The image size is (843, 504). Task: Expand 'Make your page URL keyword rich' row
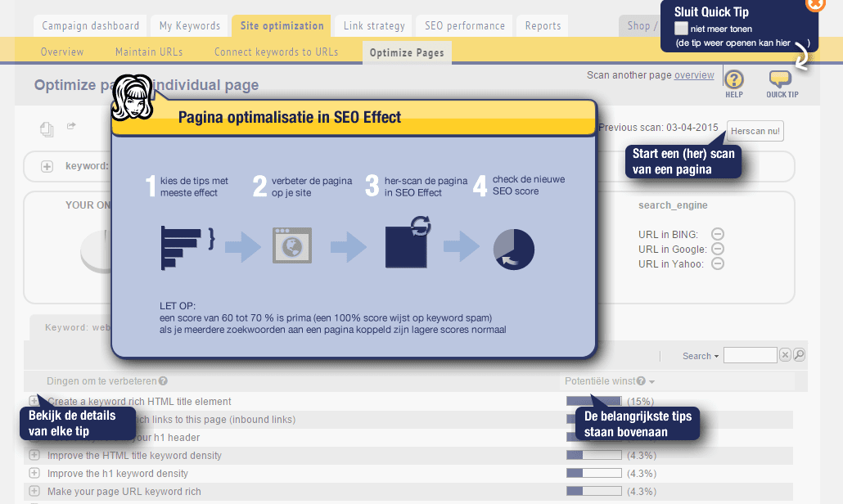coord(34,491)
